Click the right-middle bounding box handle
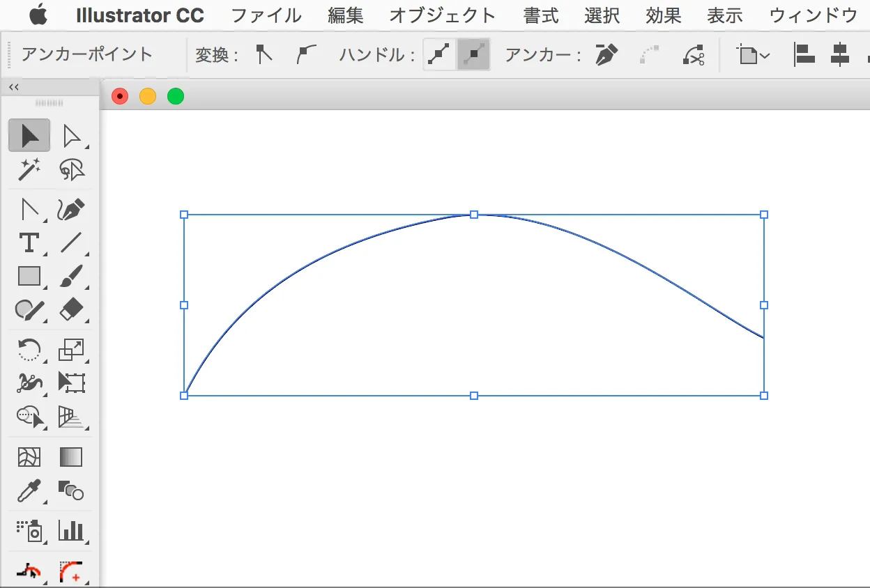 point(764,305)
